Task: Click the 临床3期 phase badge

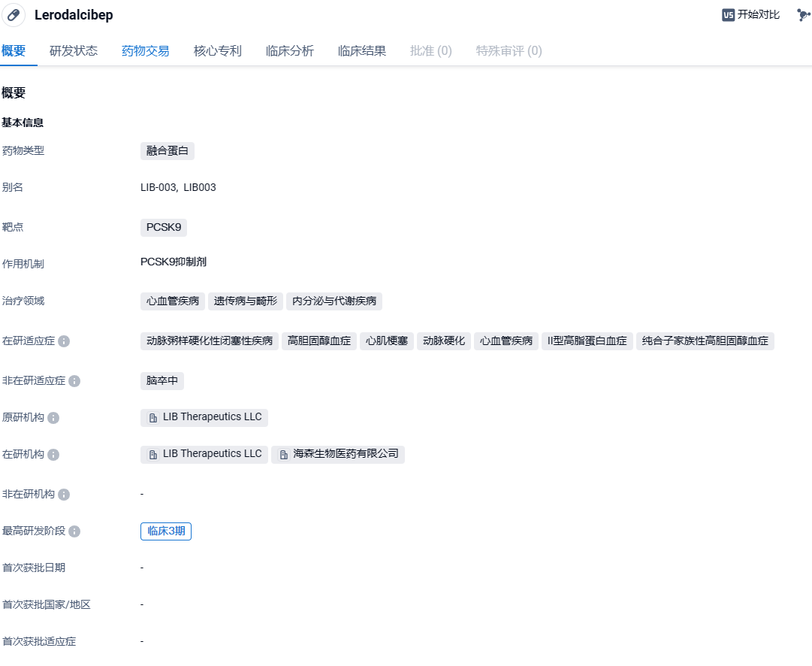Action: (x=166, y=531)
